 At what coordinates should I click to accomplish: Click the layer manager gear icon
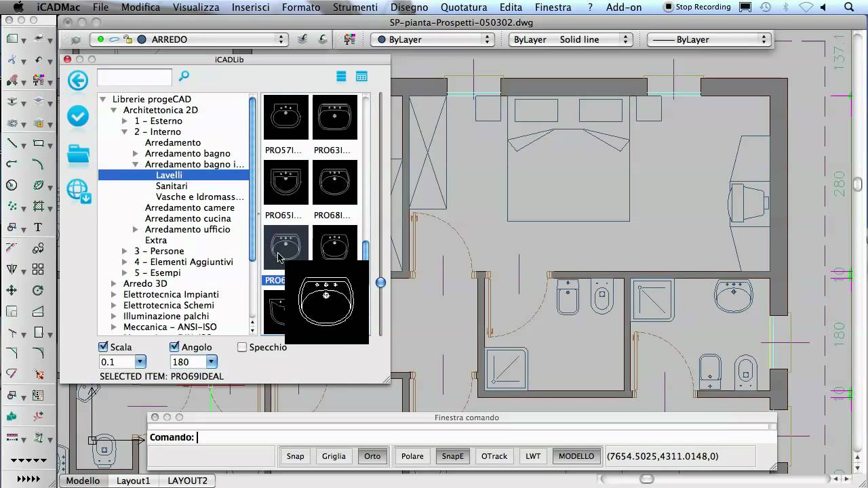click(75, 39)
